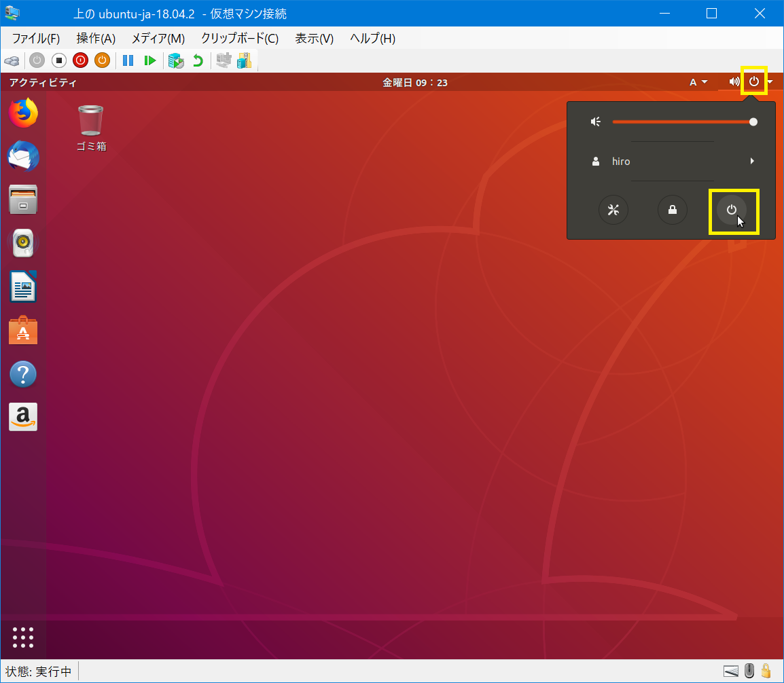Image resolution: width=784 pixels, height=683 pixels.
Task: Click the lock screen button in system menu
Action: pos(672,210)
